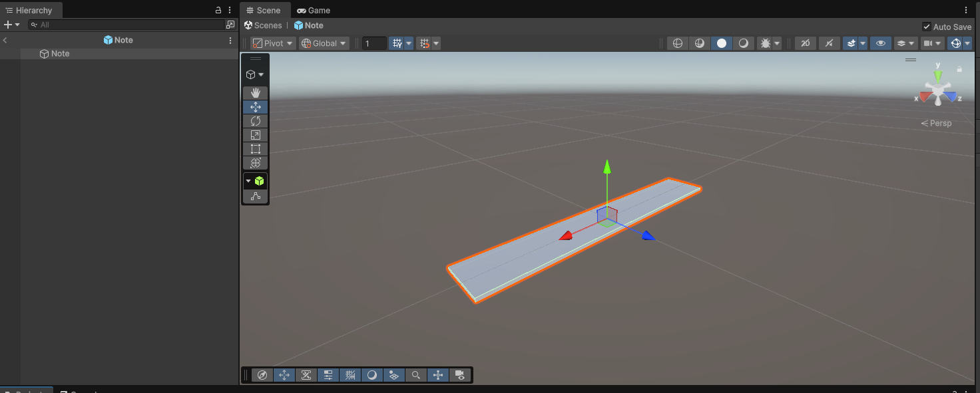Viewport: 980px width, 393px height.
Task: Toggle 2D view mode button
Action: [805, 43]
